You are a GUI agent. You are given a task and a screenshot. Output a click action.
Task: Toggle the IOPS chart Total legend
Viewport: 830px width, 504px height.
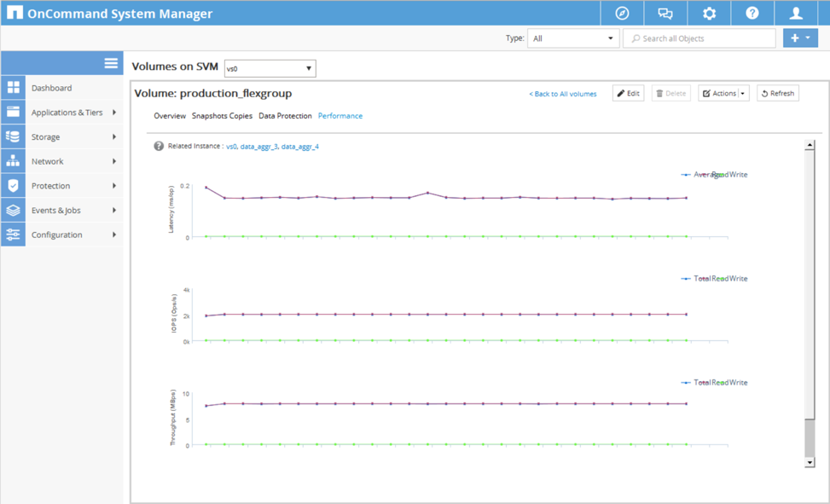695,279
